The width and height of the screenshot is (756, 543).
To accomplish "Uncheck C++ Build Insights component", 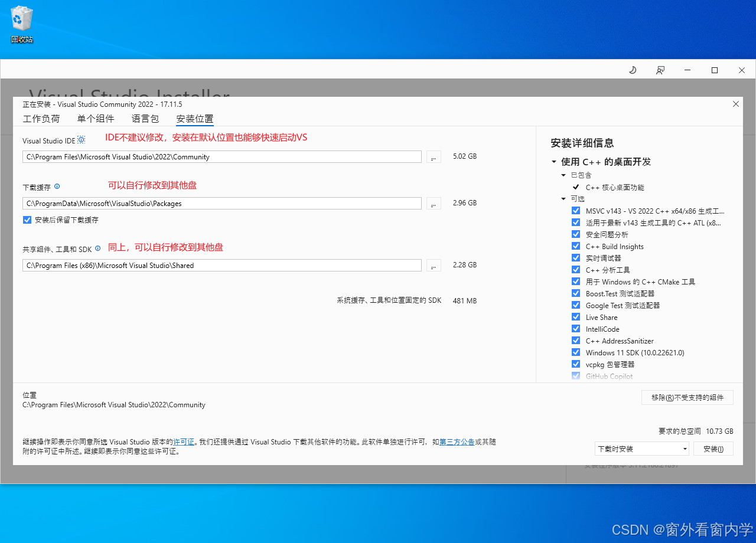I will coord(576,246).
